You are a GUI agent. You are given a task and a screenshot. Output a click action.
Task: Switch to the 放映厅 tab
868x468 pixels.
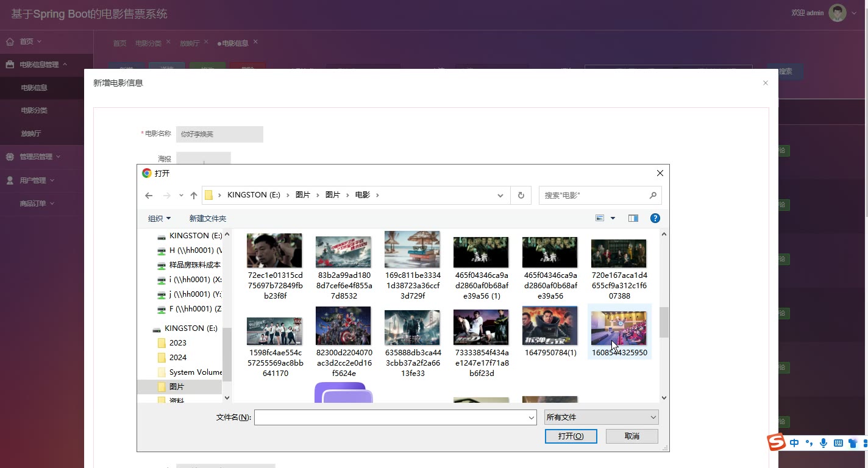click(x=190, y=43)
